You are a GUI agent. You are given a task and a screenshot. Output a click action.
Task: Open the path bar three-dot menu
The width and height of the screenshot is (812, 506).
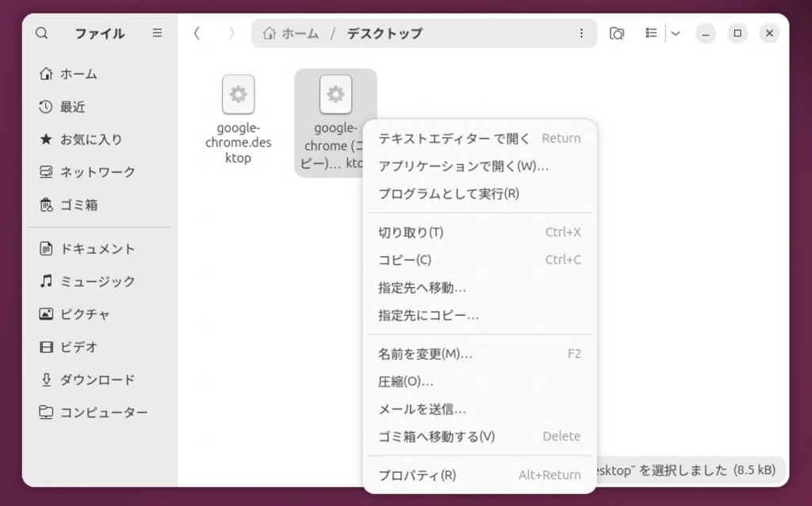[581, 33]
